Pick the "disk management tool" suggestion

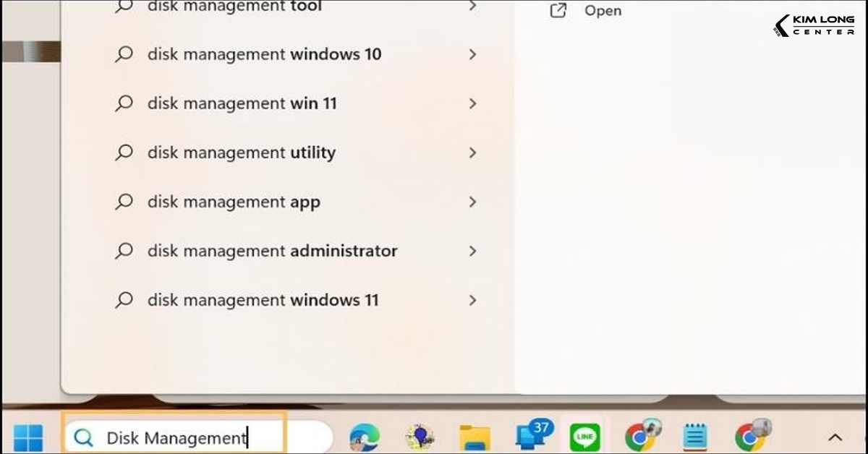coord(234,7)
